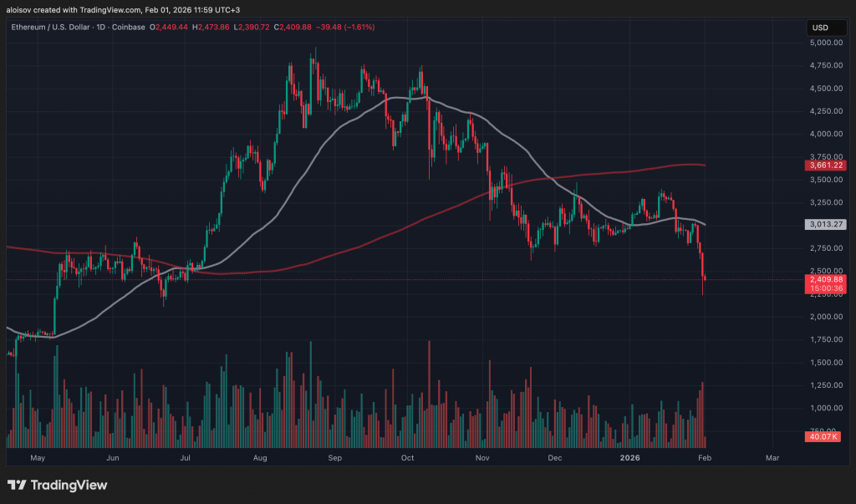Select the Aug marker on time axis
856x504 pixels.
[260, 458]
